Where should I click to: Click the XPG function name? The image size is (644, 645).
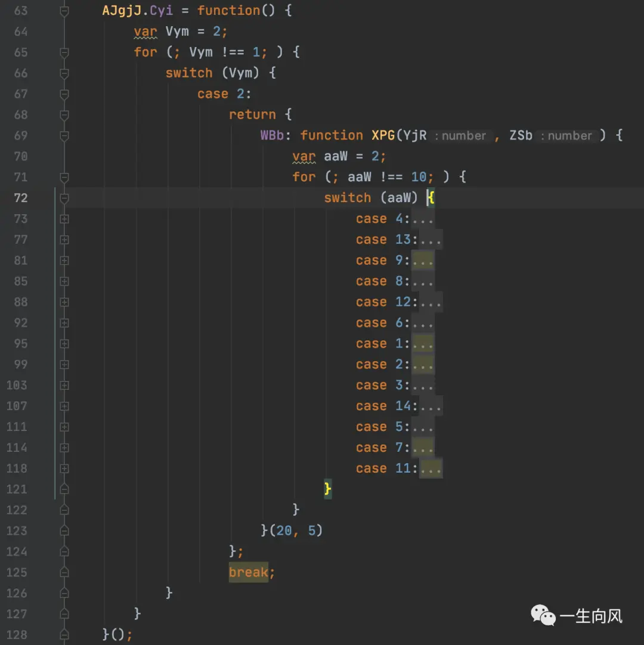pos(383,136)
